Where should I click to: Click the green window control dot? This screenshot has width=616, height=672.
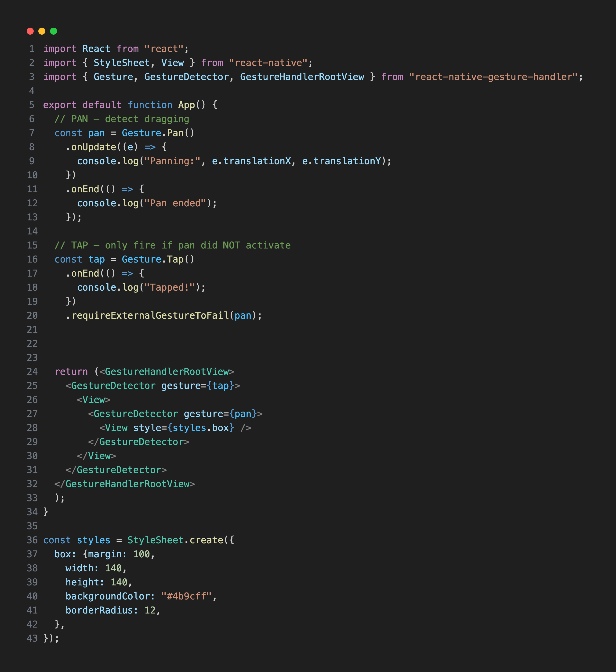(54, 31)
